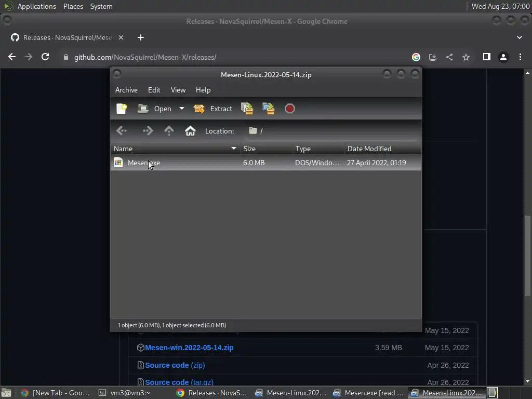Sort by the Name column header
The height and width of the screenshot is (399, 532).
point(175,149)
